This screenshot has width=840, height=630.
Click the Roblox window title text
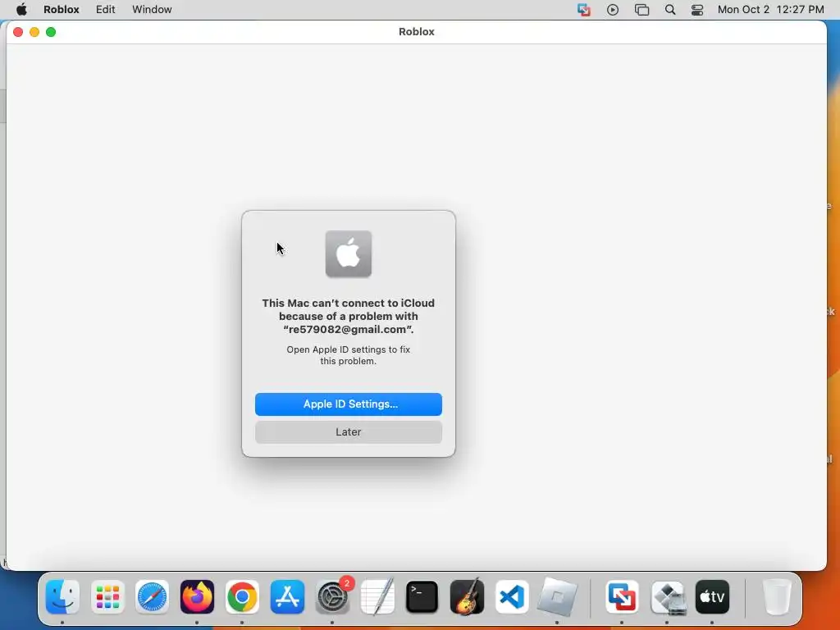pyautogui.click(x=416, y=32)
